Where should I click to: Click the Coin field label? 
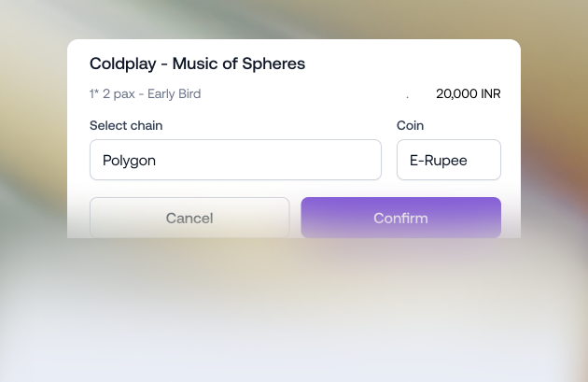pyautogui.click(x=411, y=125)
